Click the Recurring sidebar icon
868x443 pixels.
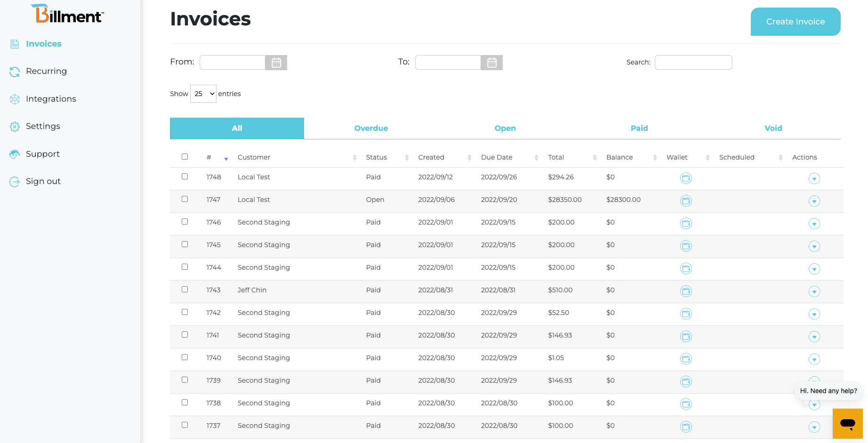(15, 72)
